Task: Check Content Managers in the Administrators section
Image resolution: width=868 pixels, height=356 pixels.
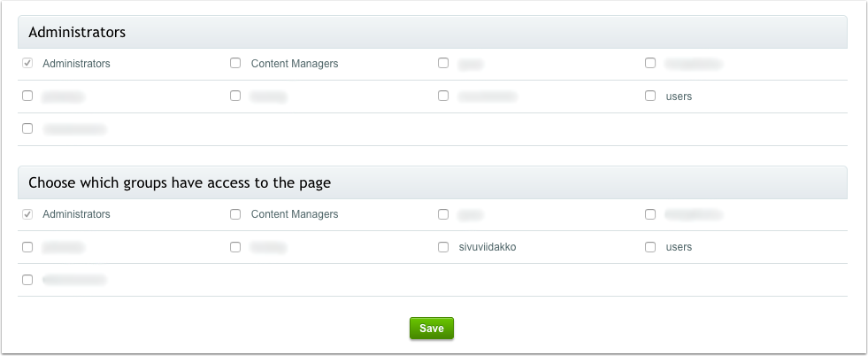Action: [235, 63]
